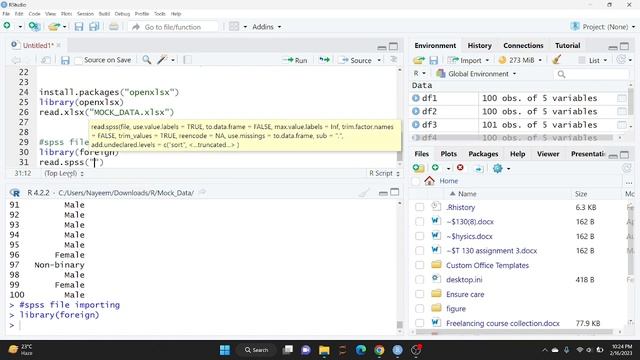Open the R Script file type dropdown
The width and height of the screenshot is (640, 360).
coord(384,173)
